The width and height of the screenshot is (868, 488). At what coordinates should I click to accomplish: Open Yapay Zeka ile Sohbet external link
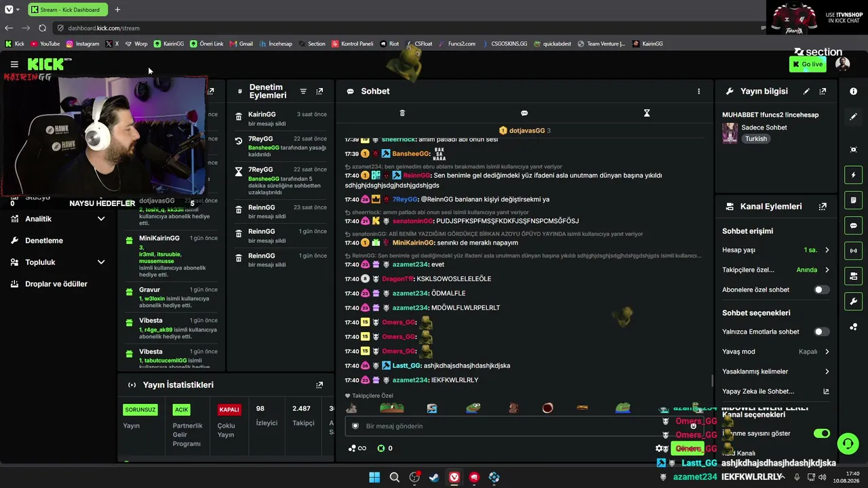click(826, 391)
